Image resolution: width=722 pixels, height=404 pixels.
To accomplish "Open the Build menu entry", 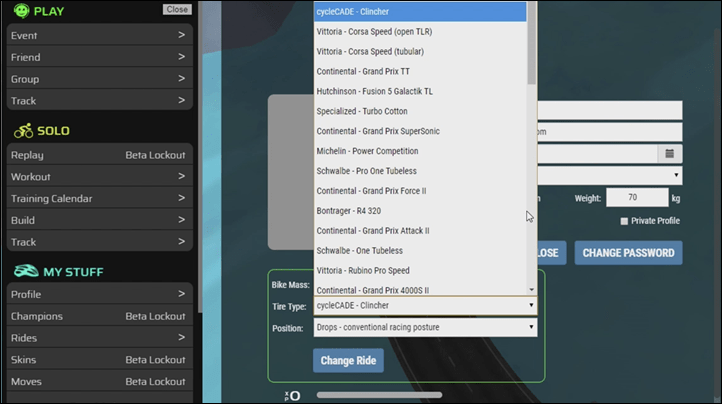I will tap(99, 220).
